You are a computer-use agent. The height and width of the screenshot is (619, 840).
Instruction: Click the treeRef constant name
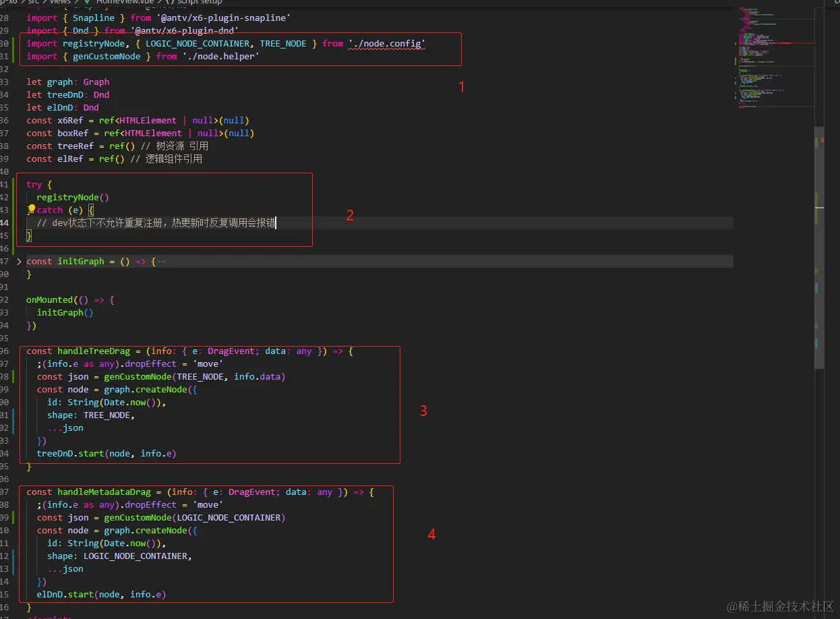(x=73, y=146)
